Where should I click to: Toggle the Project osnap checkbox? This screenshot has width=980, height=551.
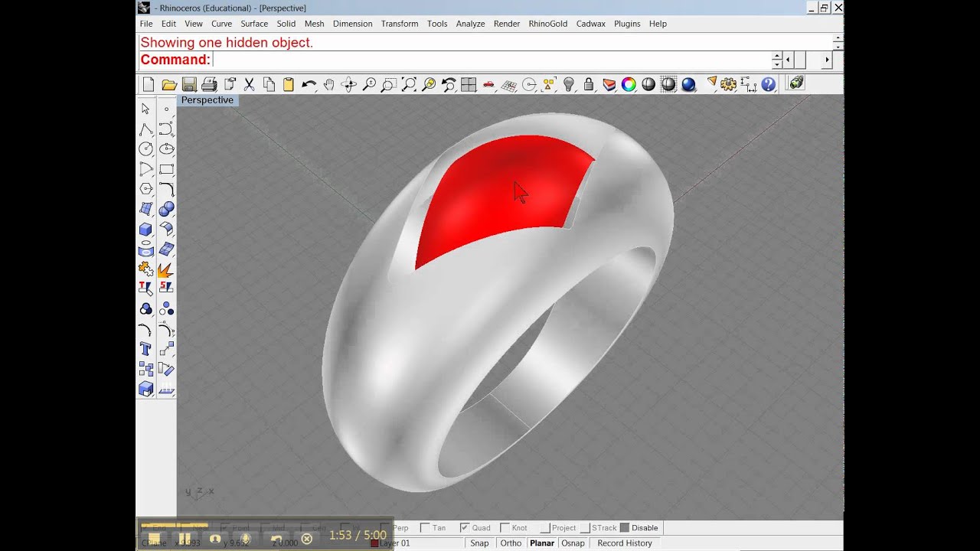[544, 528]
